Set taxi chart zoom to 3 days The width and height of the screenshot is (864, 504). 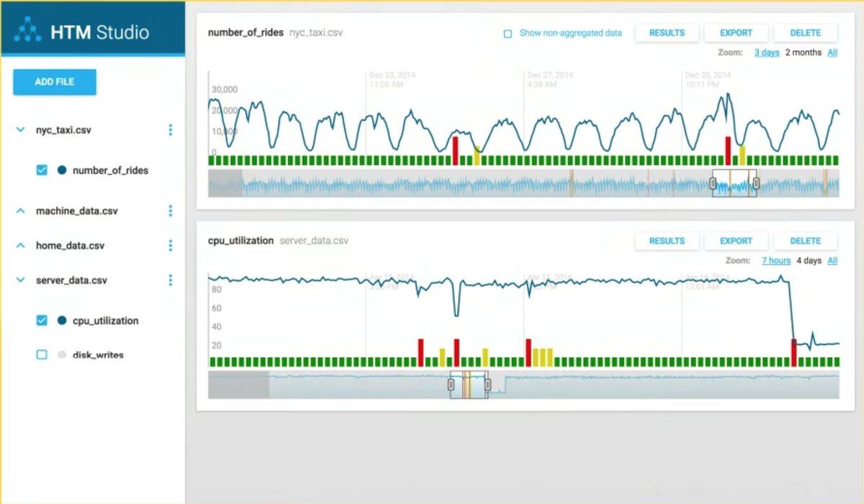click(766, 53)
